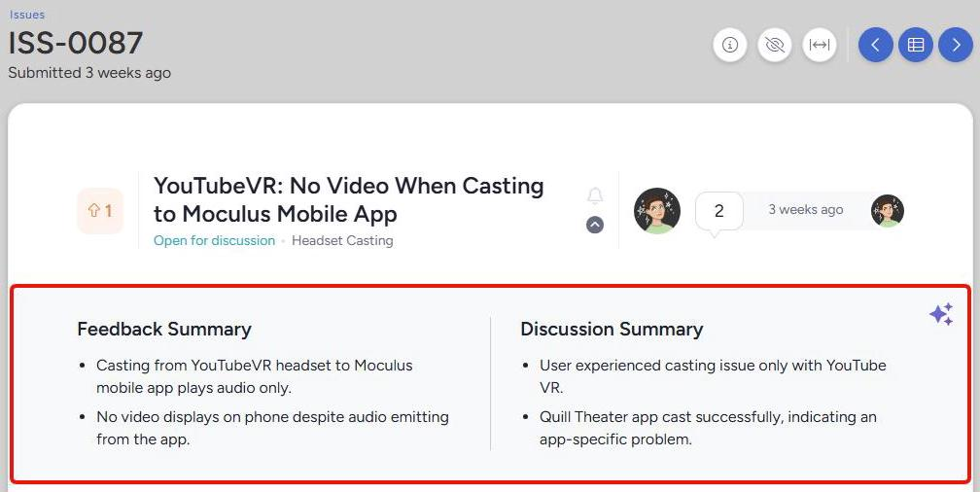Go to the next issue arrow
The image size is (980, 492).
955,45
